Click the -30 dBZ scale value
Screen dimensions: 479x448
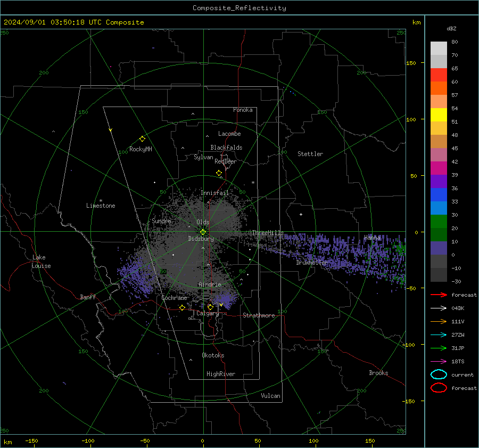tap(456, 281)
